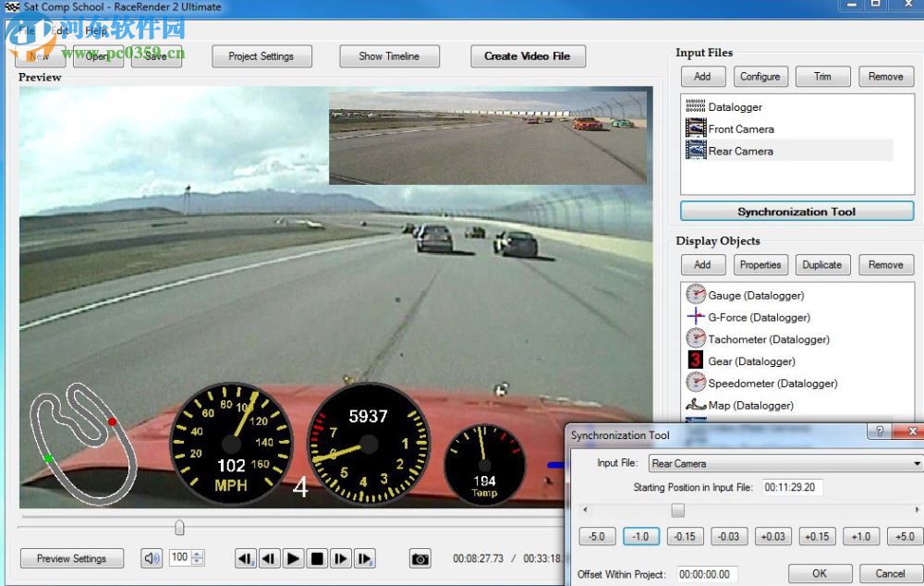The width and height of the screenshot is (924, 586).
Task: Play the preview video
Action: [293, 558]
